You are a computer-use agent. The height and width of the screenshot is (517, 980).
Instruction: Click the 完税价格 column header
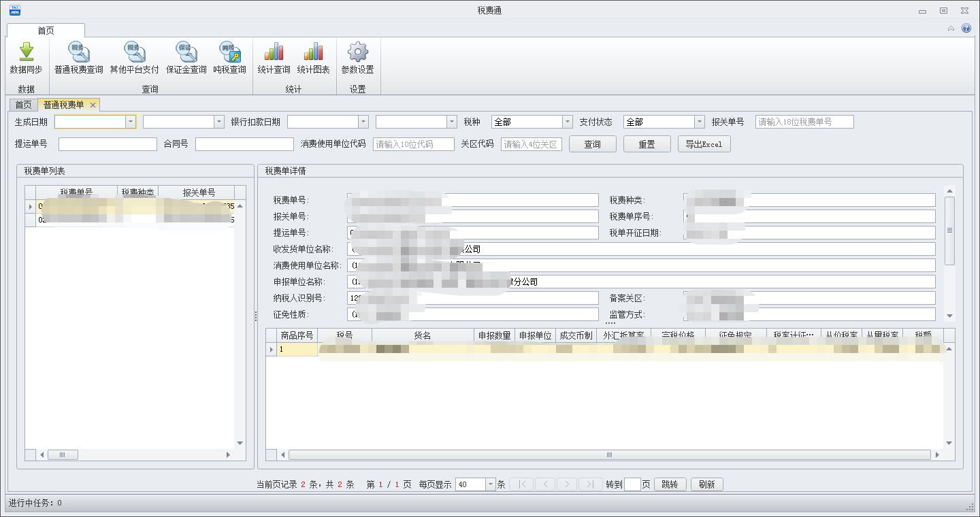coord(678,335)
